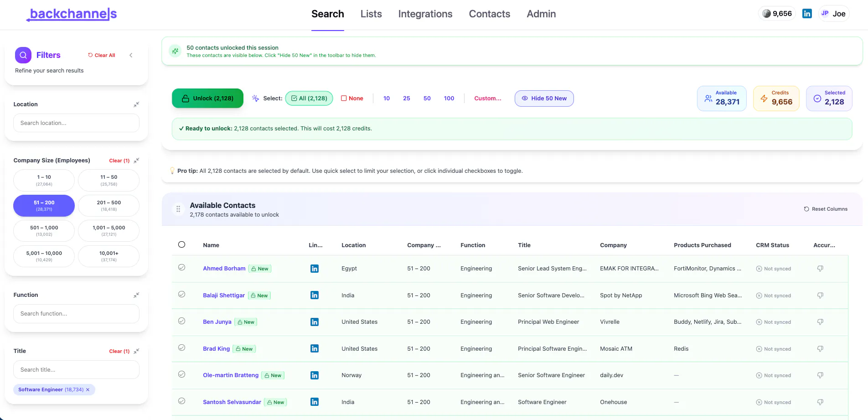The image size is (868, 420).
Task: Open Brad King's LinkedIn profile icon
Action: [x=315, y=348]
